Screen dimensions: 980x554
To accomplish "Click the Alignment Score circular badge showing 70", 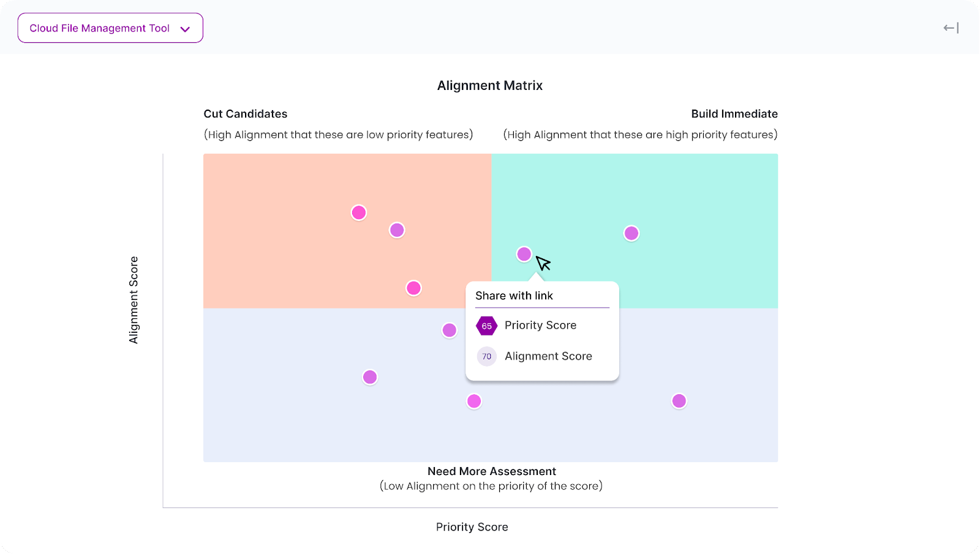I will coord(486,356).
